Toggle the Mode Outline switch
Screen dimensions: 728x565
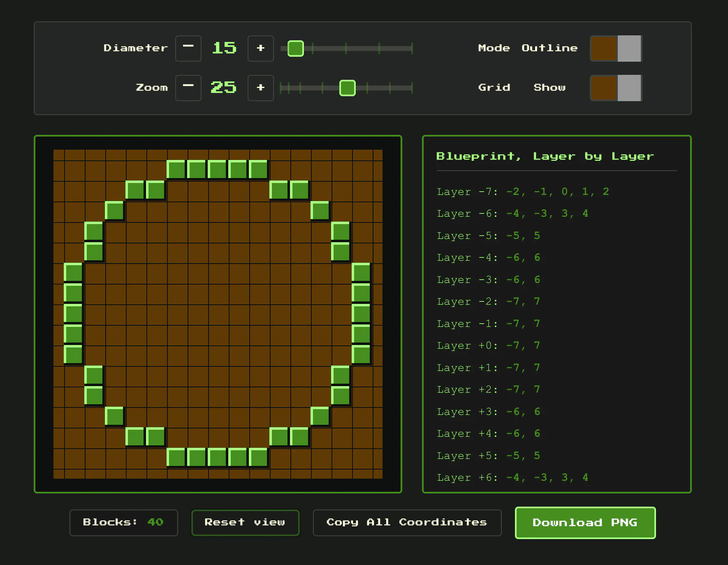(x=616, y=49)
